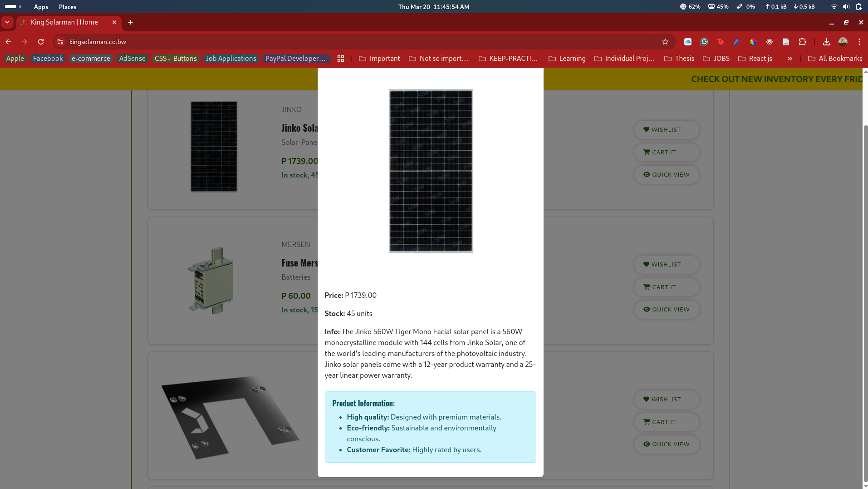This screenshot has width=868, height=489.
Task: Bookmark this page with the star icon
Action: pyautogui.click(x=665, y=42)
